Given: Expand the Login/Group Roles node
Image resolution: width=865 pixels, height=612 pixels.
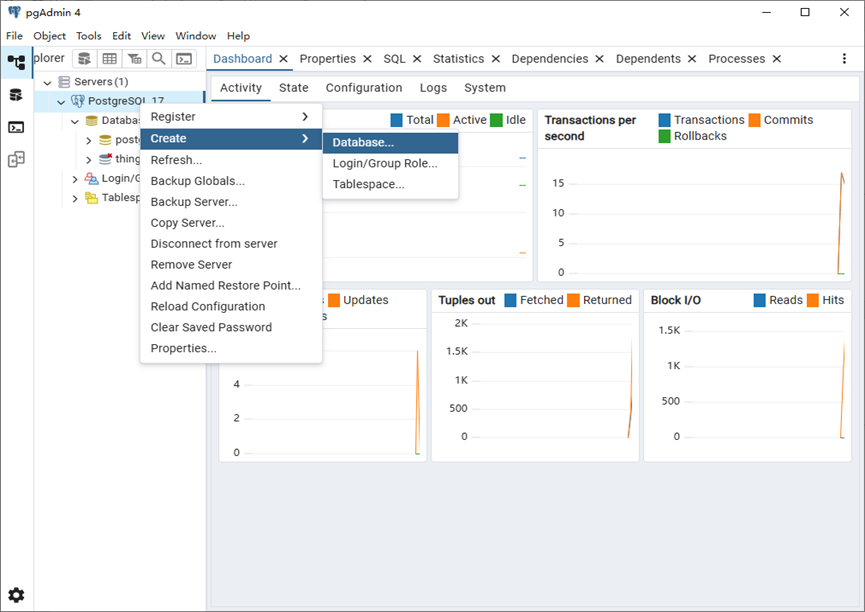Looking at the screenshot, I should tap(75, 179).
